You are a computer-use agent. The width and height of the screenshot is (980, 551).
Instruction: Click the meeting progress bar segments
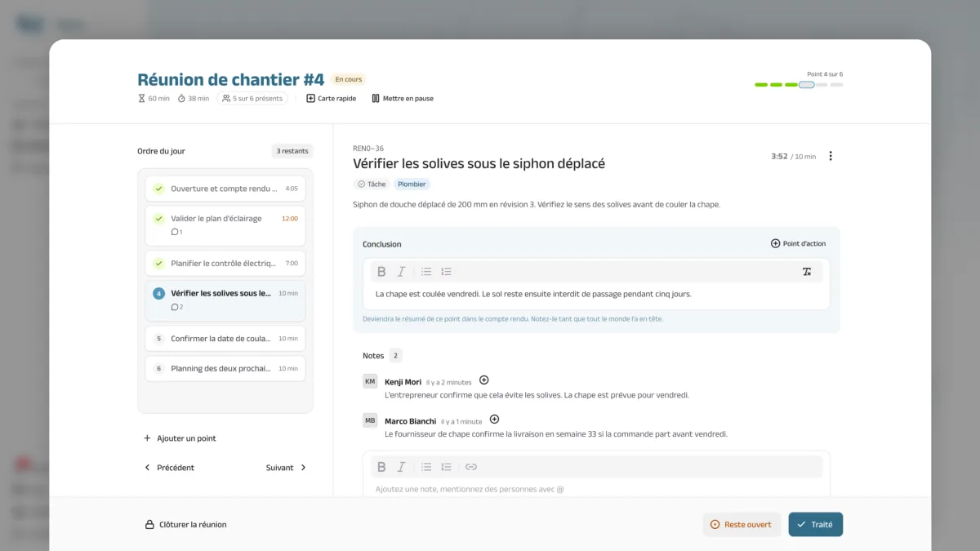[x=799, y=85]
